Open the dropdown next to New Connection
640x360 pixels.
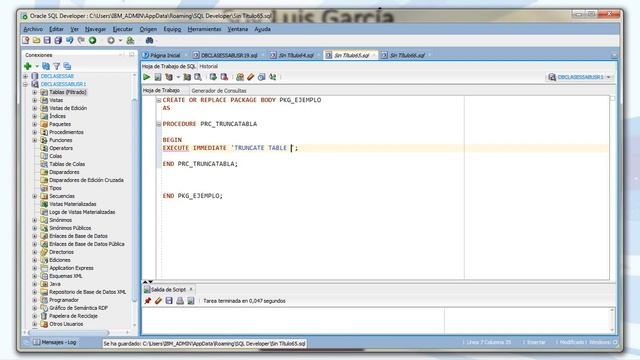[37, 66]
